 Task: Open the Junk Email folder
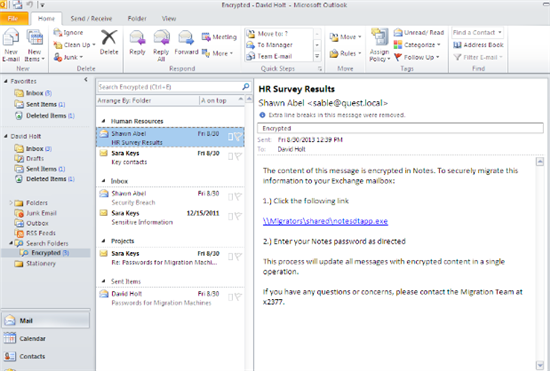35,213
